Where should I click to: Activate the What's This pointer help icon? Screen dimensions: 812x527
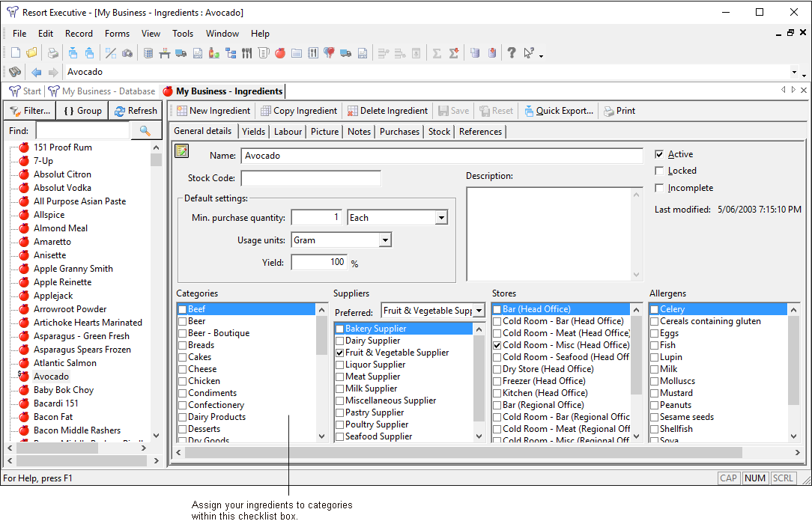pyautogui.click(x=529, y=53)
